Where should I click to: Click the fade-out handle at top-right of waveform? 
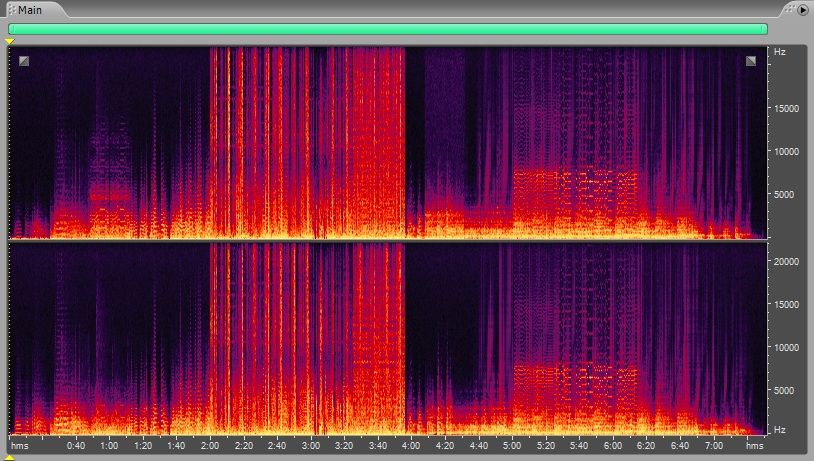[x=751, y=61]
